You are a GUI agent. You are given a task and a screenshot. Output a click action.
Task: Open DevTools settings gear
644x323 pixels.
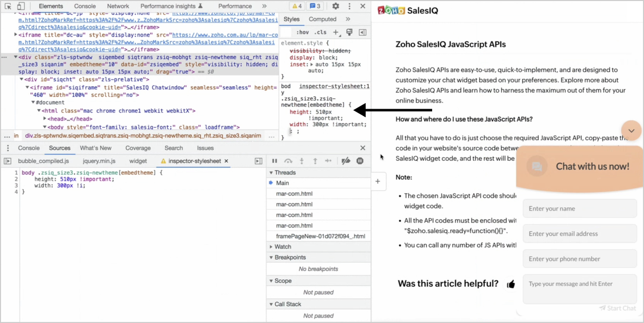(335, 6)
